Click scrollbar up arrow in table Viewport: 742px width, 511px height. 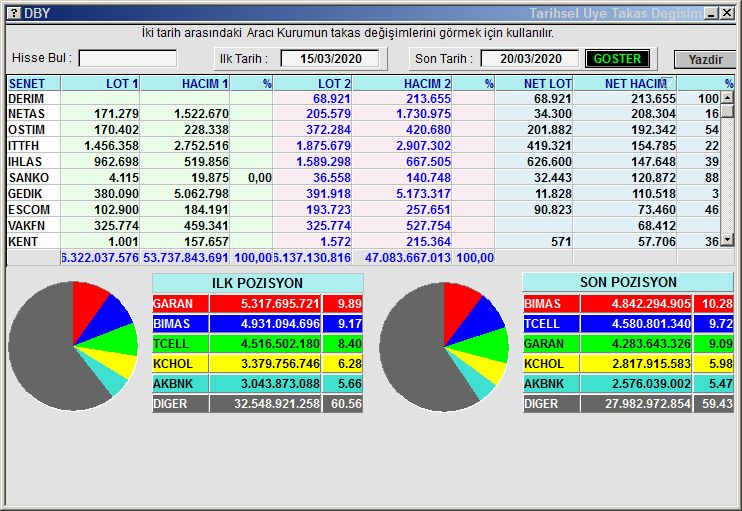point(727,98)
